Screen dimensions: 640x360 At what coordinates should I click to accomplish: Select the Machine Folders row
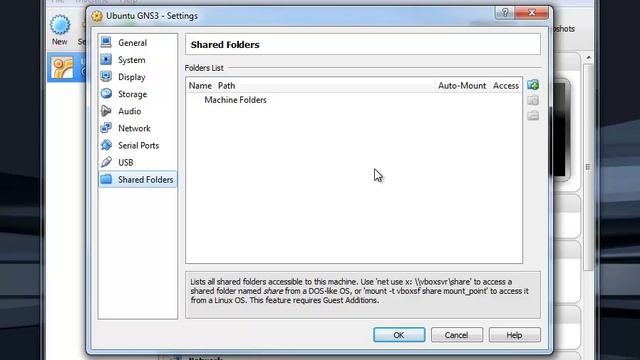(354, 100)
